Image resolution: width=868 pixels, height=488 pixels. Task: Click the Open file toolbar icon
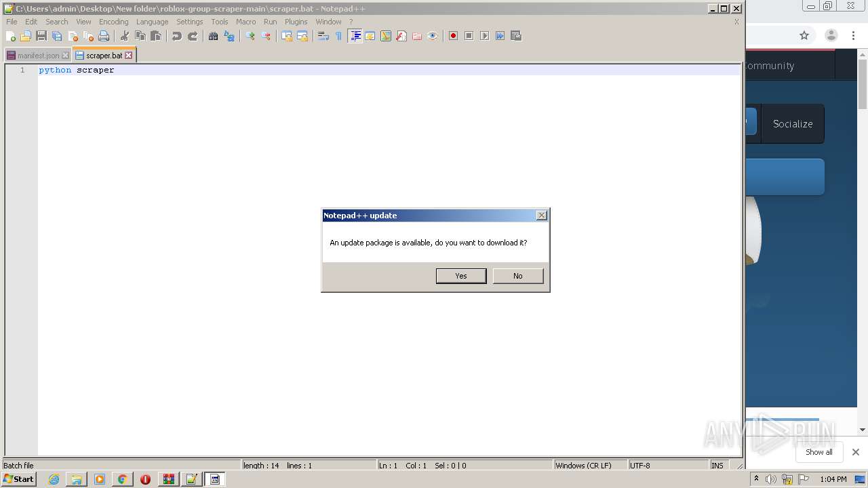pos(26,36)
